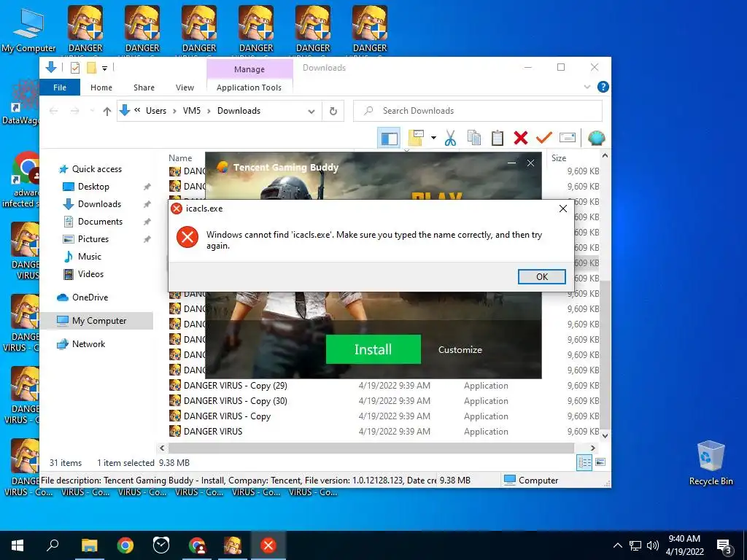Click the teal shell toolbar icon

click(596, 138)
